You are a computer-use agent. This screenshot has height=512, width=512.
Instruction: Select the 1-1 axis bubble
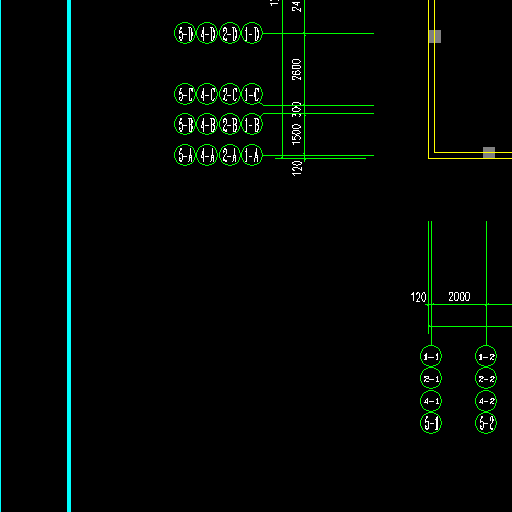(x=431, y=357)
